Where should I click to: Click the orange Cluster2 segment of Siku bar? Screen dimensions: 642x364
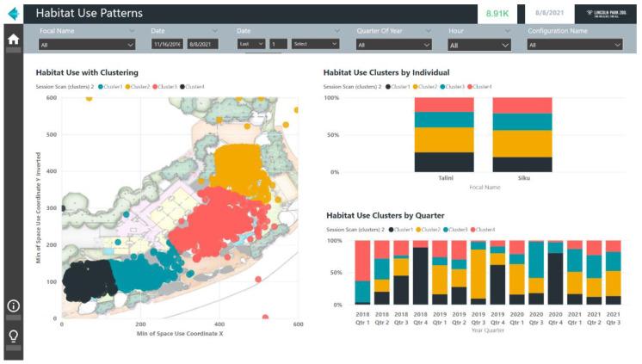click(x=522, y=143)
